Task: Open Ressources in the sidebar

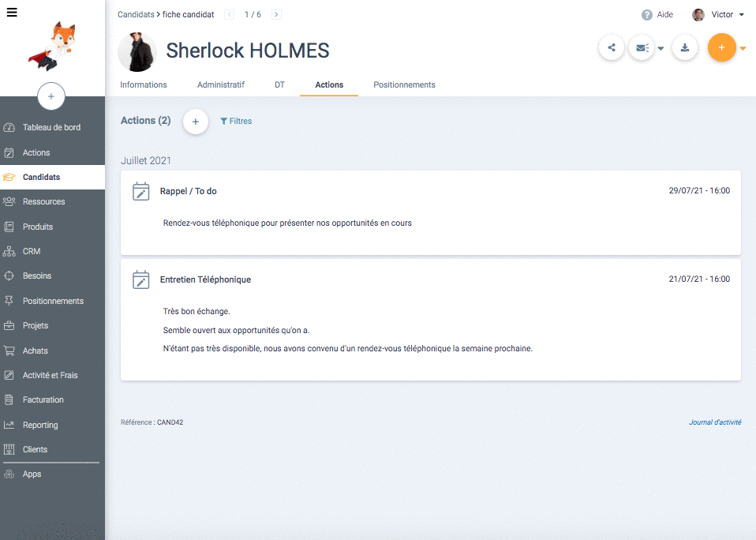Action: click(x=52, y=201)
